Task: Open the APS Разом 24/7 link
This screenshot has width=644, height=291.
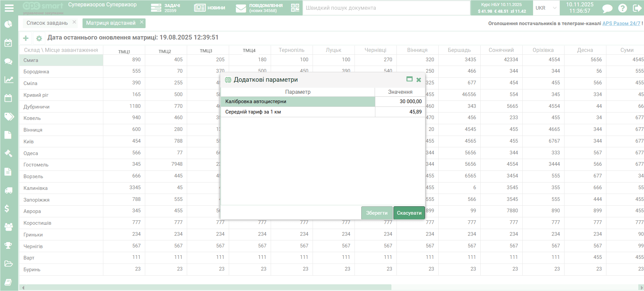Action: (x=621, y=23)
